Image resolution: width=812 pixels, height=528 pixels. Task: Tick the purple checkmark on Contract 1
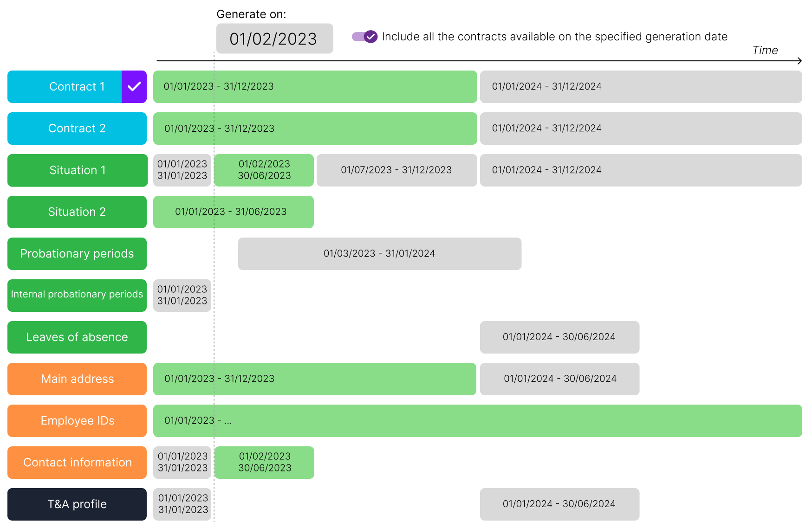coord(134,87)
